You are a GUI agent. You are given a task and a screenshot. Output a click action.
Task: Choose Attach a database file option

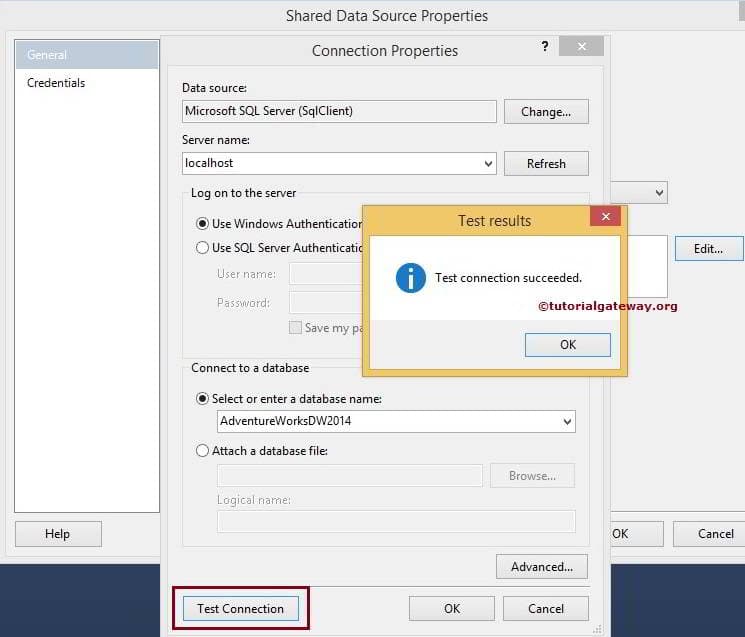[x=202, y=450]
